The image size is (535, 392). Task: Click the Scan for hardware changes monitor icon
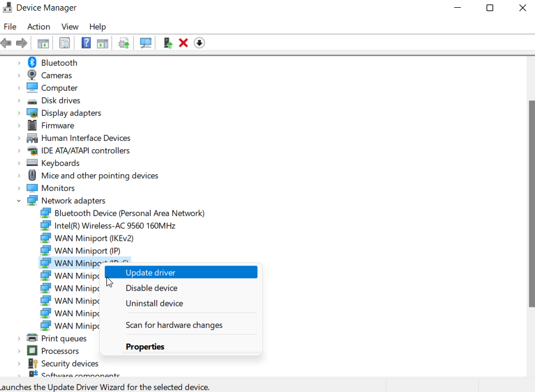point(146,43)
